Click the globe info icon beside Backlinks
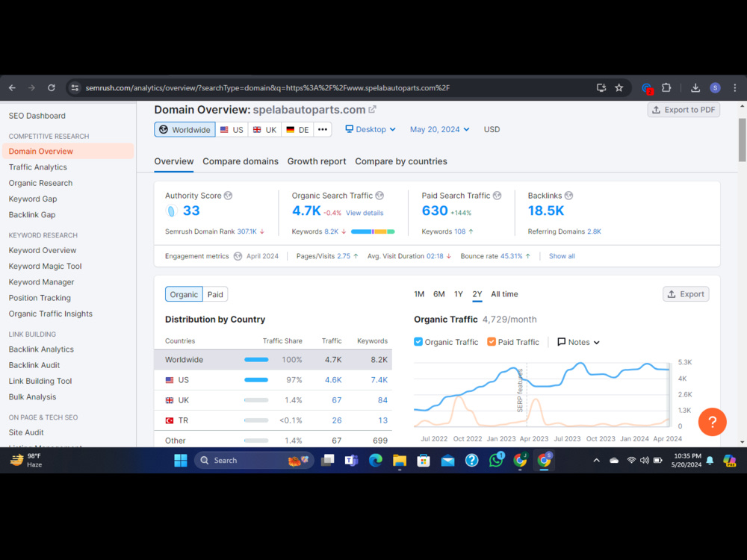Viewport: 747px width, 560px height. [x=568, y=196]
